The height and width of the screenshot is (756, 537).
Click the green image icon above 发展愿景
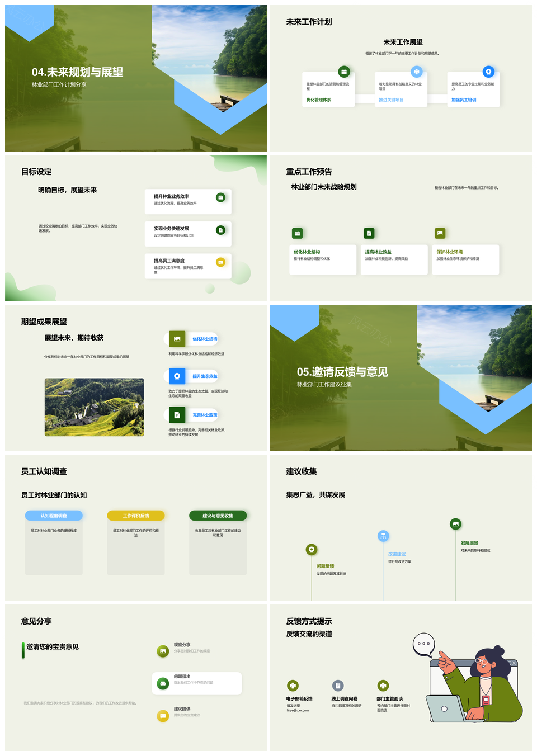[455, 524]
